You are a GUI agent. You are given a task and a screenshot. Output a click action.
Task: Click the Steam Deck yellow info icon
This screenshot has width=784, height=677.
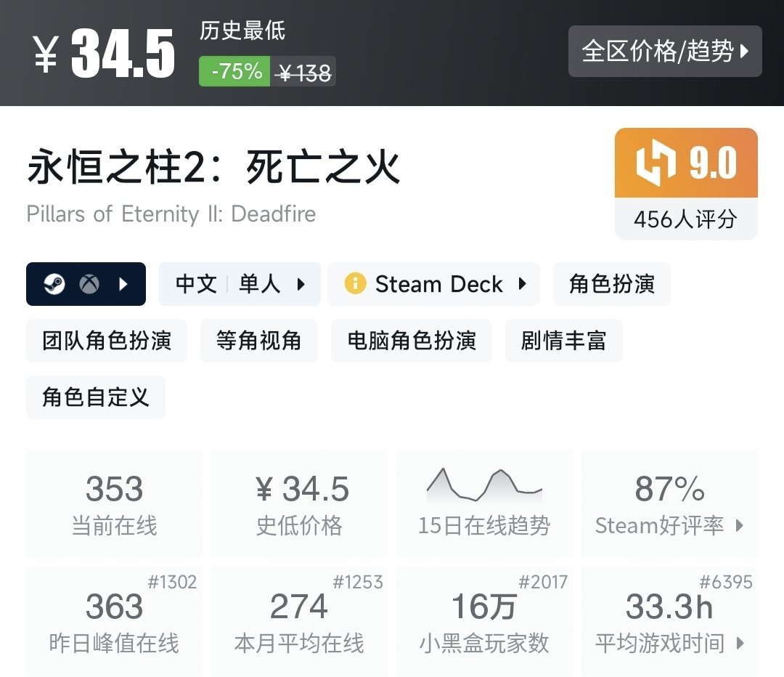tap(355, 284)
